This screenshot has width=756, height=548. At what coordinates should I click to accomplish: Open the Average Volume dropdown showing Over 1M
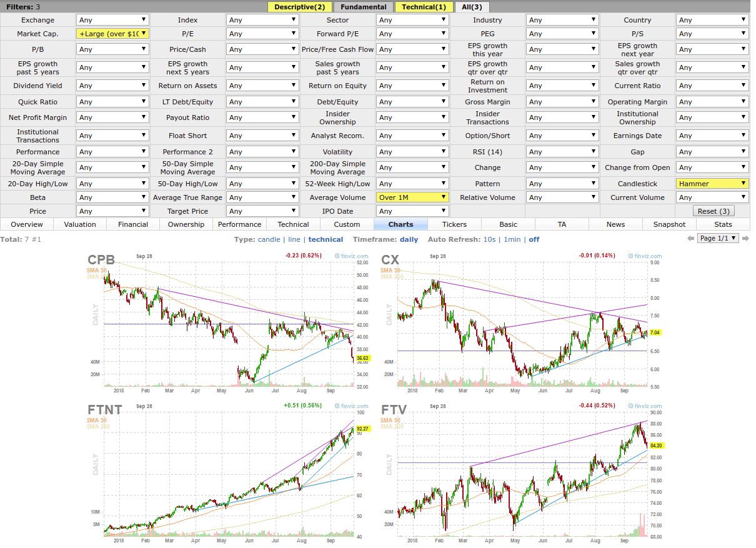412,197
